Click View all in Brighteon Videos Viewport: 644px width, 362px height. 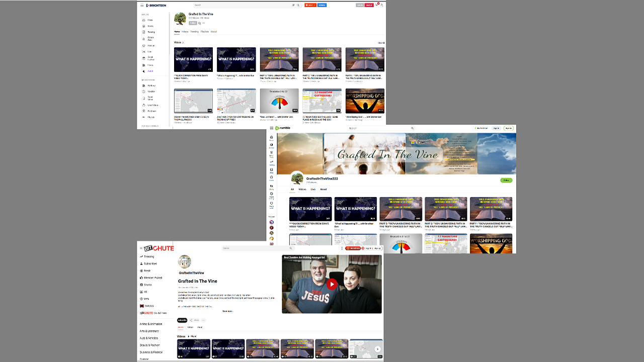pos(381,43)
